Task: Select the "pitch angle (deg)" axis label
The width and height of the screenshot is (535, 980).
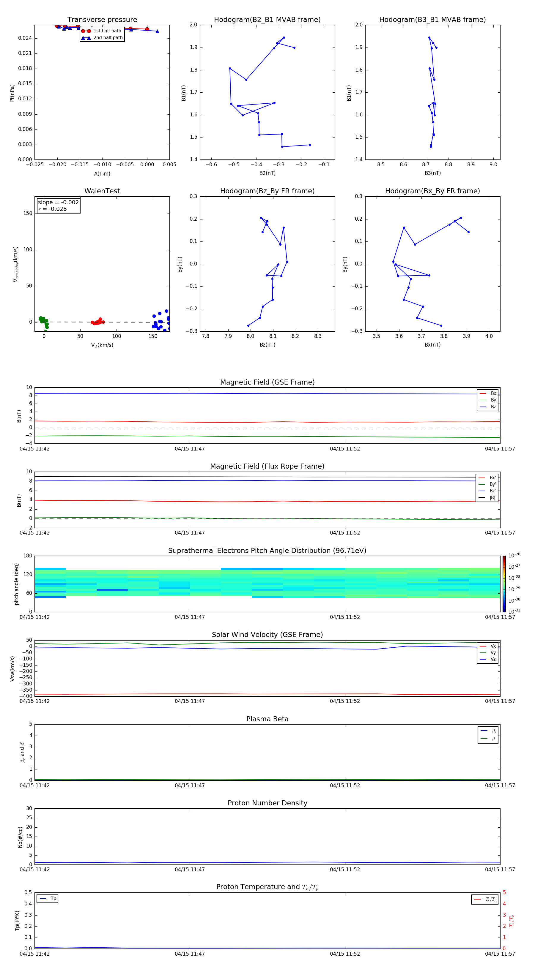Action: click(17, 584)
